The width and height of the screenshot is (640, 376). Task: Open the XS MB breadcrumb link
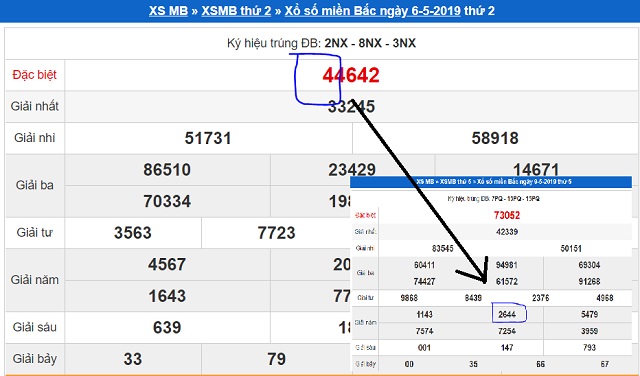tap(168, 11)
